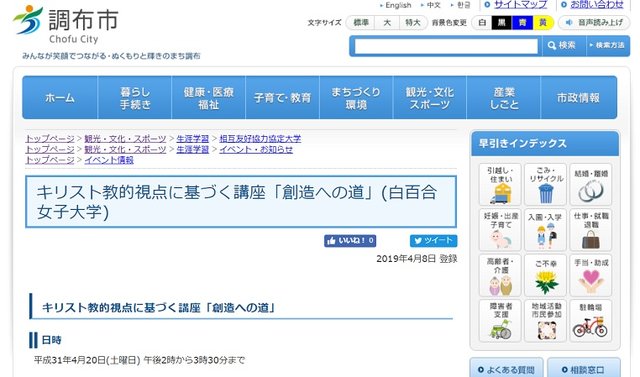640x377 pixels.
Task: Open the 子育て・教育 navigation tab
Action: pyautogui.click(x=282, y=98)
